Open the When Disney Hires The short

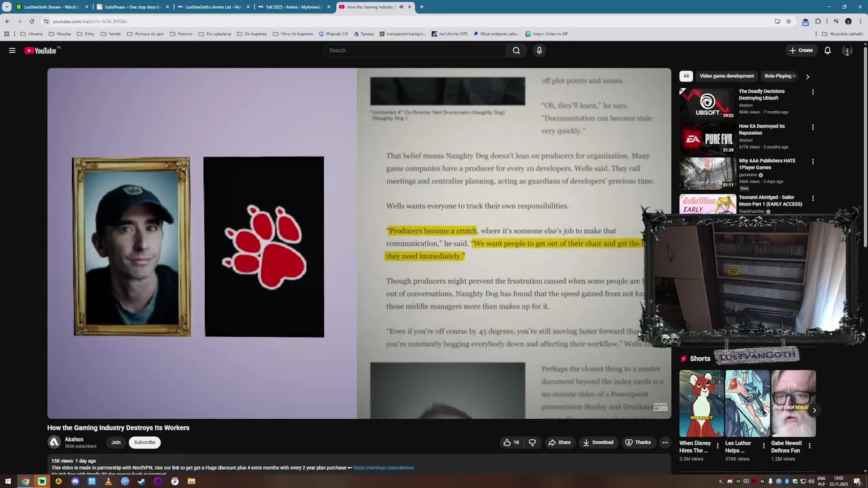click(x=701, y=403)
